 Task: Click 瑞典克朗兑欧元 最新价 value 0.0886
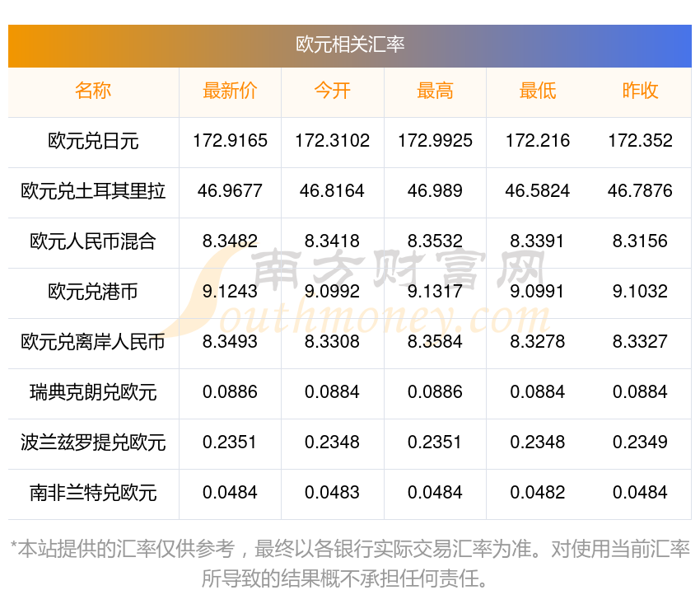(230, 392)
